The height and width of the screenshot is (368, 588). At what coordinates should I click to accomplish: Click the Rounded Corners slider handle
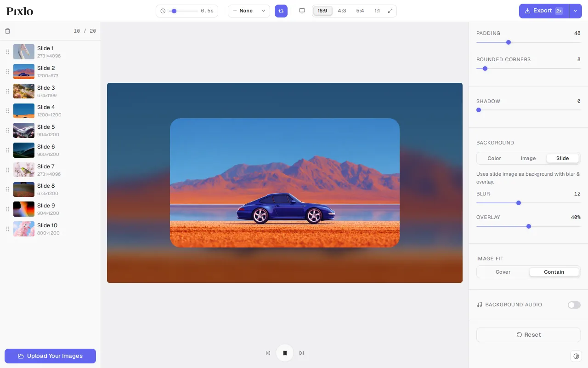pyautogui.click(x=485, y=69)
